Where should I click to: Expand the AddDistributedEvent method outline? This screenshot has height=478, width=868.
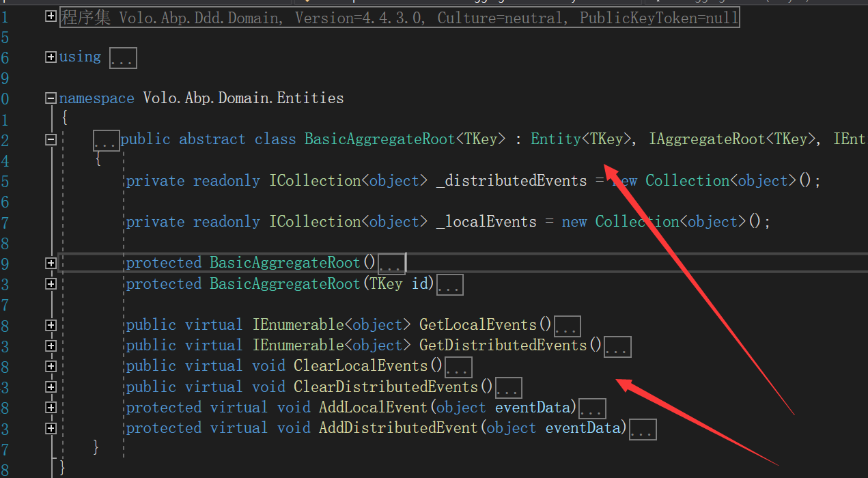pos(51,428)
